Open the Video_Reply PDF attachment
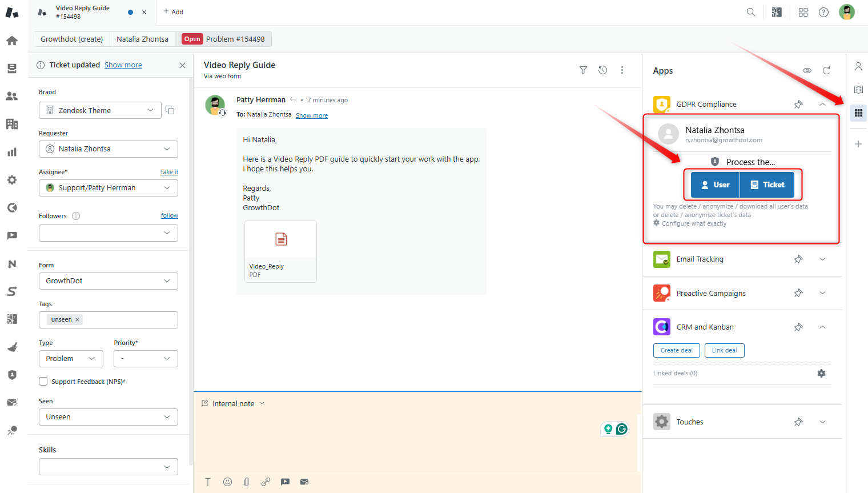The width and height of the screenshot is (868, 493). tap(280, 251)
